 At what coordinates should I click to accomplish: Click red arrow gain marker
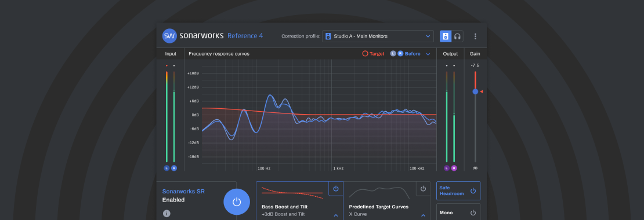(x=481, y=91)
